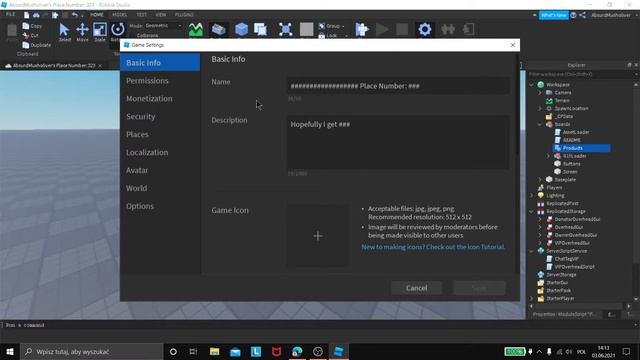Viewport: 640px width, 360px height.
Task: Select the Products module in Explorer
Action: click(582, 148)
